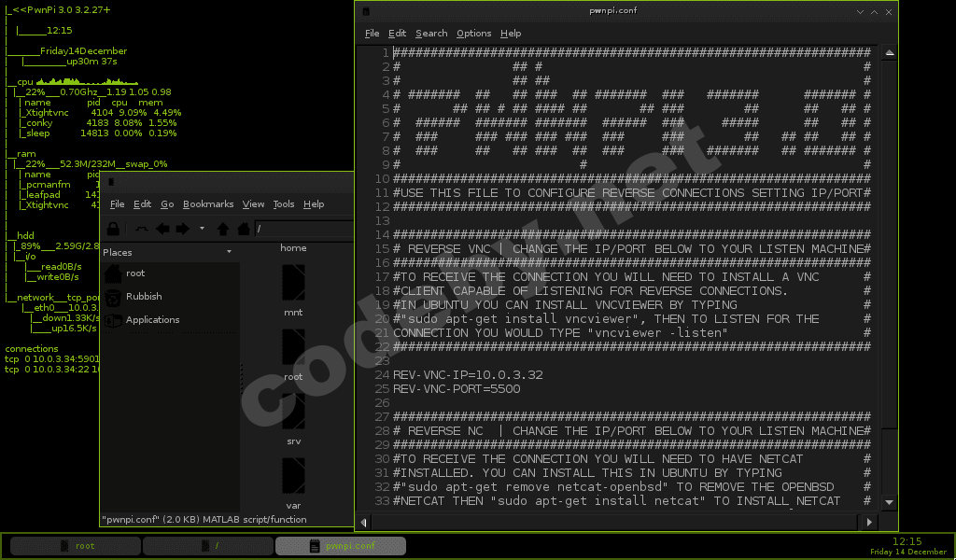956x560 pixels.
Task: Click the 'home' folder label
Action: coord(293,248)
